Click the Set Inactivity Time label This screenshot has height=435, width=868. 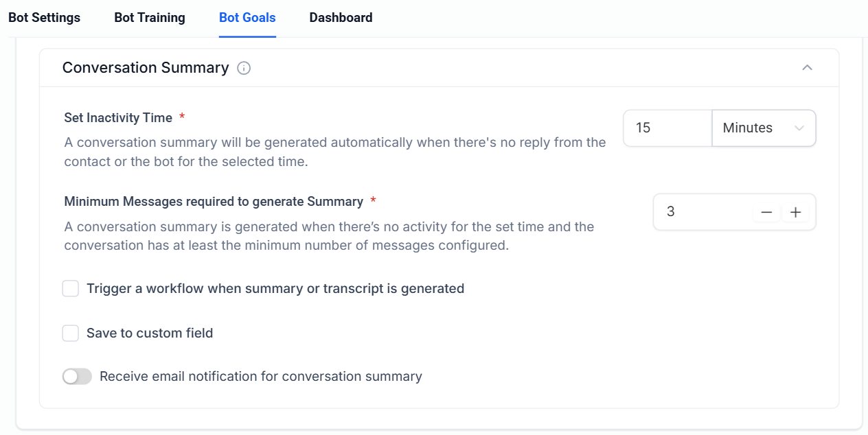118,118
